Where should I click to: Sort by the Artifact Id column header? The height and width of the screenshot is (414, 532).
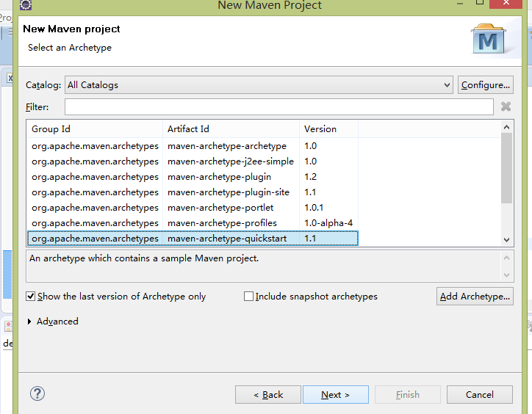click(231, 129)
